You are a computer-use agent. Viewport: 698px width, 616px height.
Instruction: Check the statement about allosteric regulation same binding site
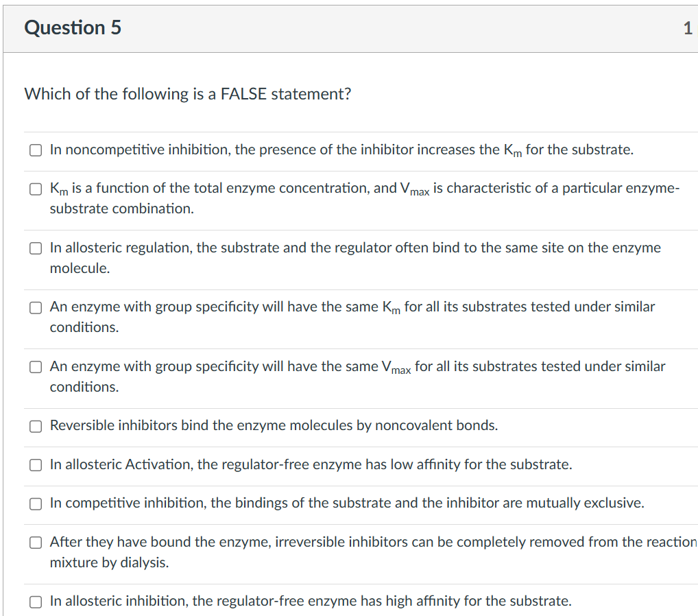tap(35, 248)
